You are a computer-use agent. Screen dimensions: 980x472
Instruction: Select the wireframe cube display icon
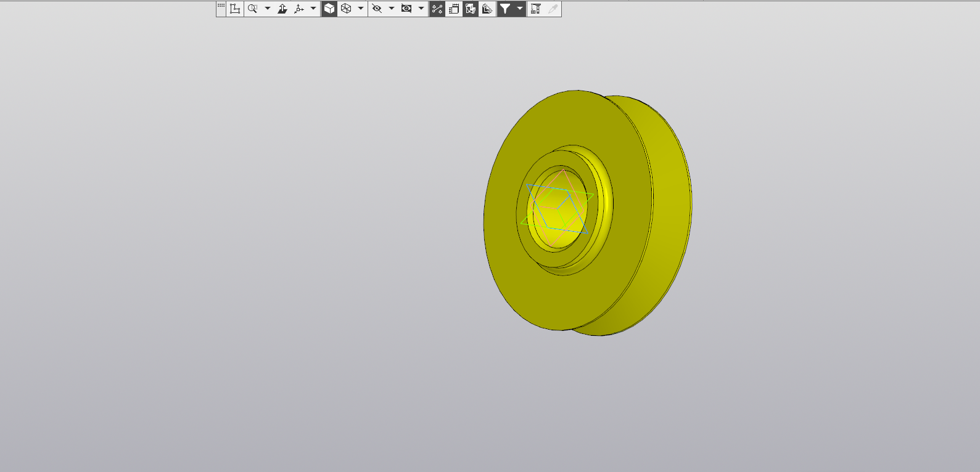pyautogui.click(x=346, y=9)
